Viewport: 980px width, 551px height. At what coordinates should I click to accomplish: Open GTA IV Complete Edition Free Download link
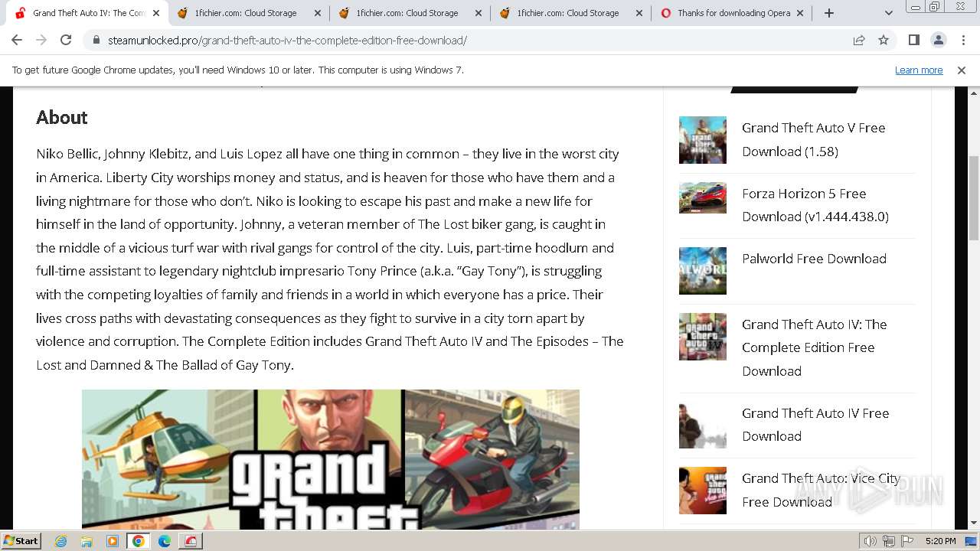[x=814, y=347]
